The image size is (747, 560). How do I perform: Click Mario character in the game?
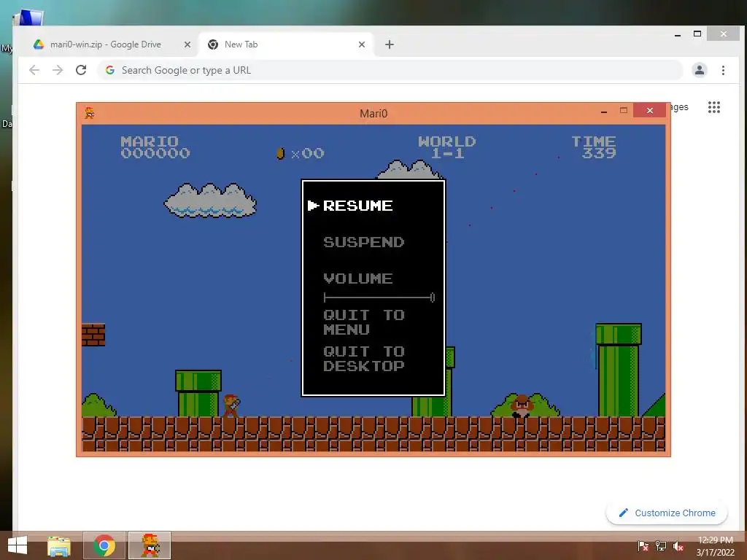pyautogui.click(x=231, y=405)
